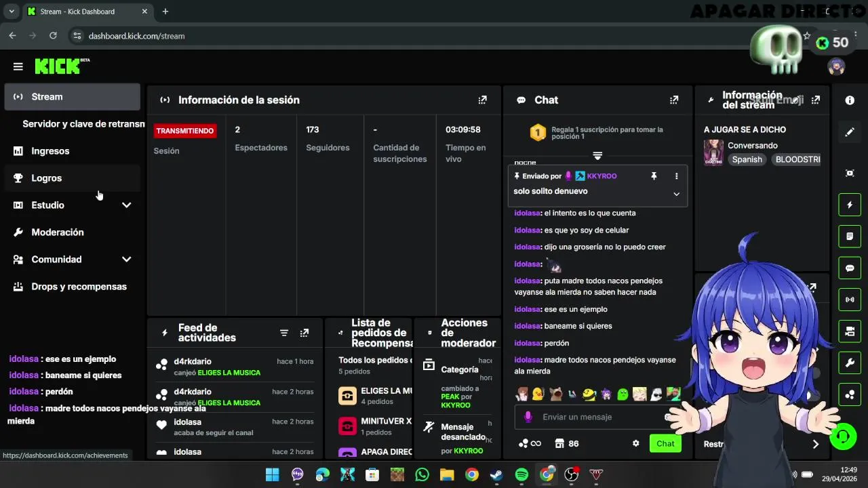Click the BLOODSTRIKE tag

coord(795,159)
